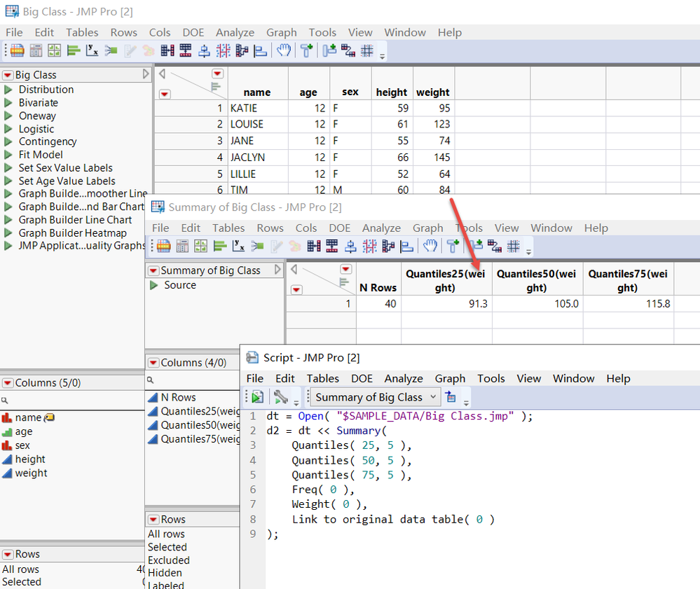Open Big Class red triangle menu
This screenshot has height=589, width=700.
(x=8, y=75)
